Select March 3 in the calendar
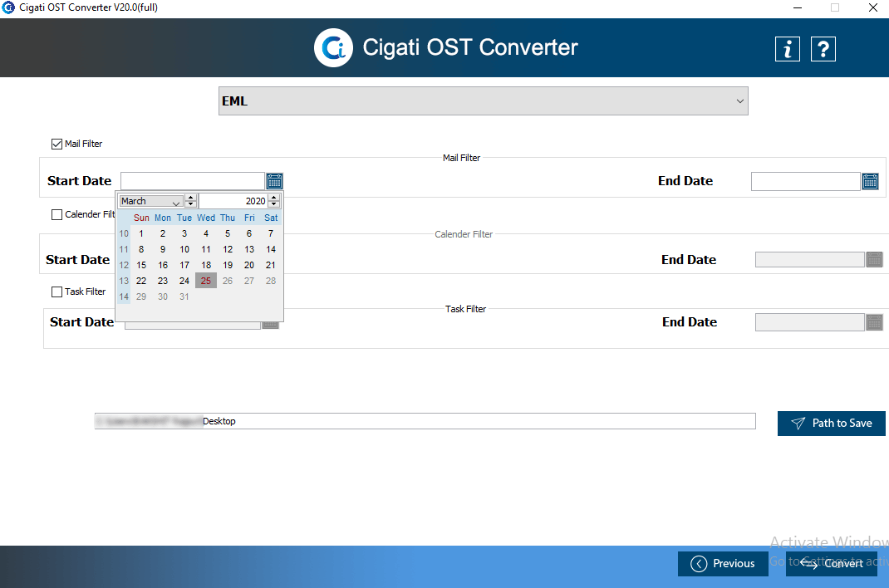 (184, 233)
